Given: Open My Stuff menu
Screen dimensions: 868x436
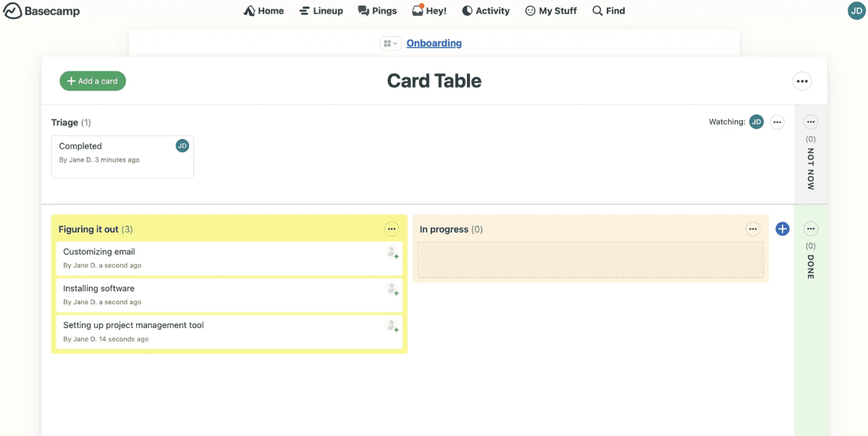Looking at the screenshot, I should tap(551, 11).
